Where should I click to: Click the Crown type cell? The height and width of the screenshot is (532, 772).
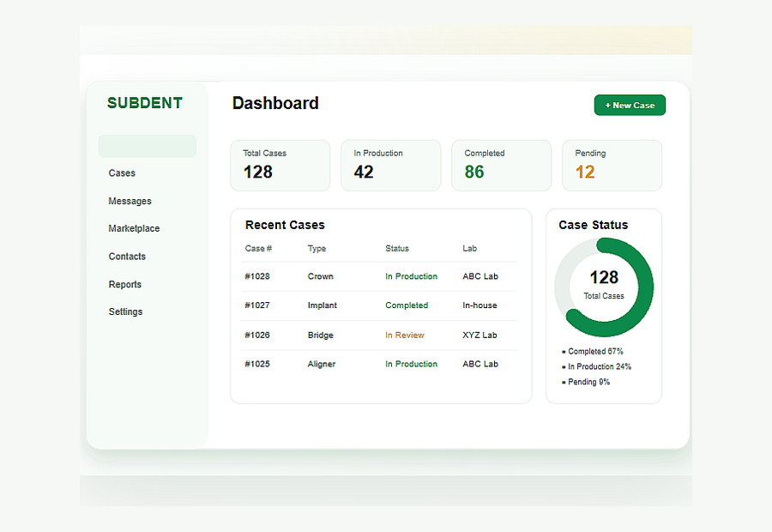click(x=321, y=276)
